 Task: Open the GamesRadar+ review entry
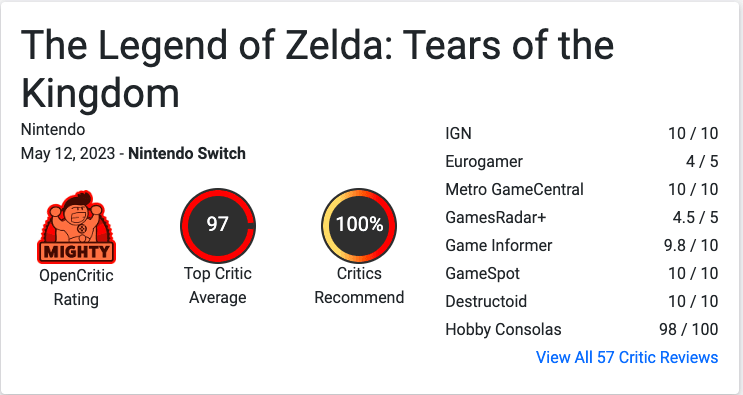pyautogui.click(x=581, y=217)
